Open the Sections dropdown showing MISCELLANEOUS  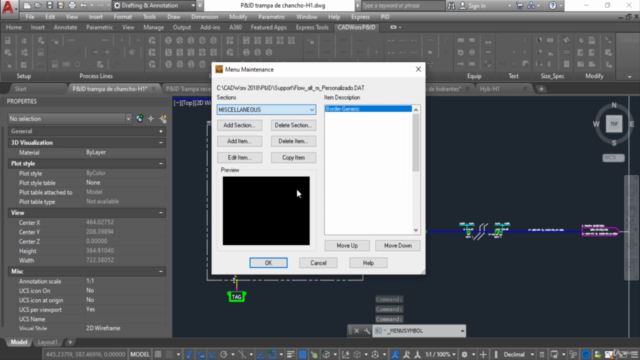(x=266, y=110)
